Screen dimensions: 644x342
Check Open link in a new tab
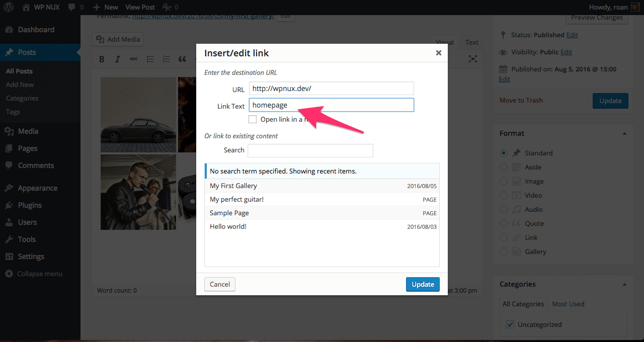pyautogui.click(x=253, y=119)
